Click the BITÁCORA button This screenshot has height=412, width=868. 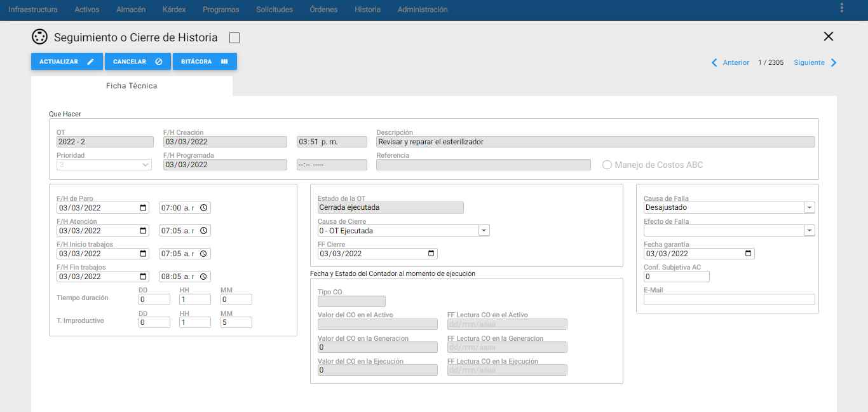(205, 62)
